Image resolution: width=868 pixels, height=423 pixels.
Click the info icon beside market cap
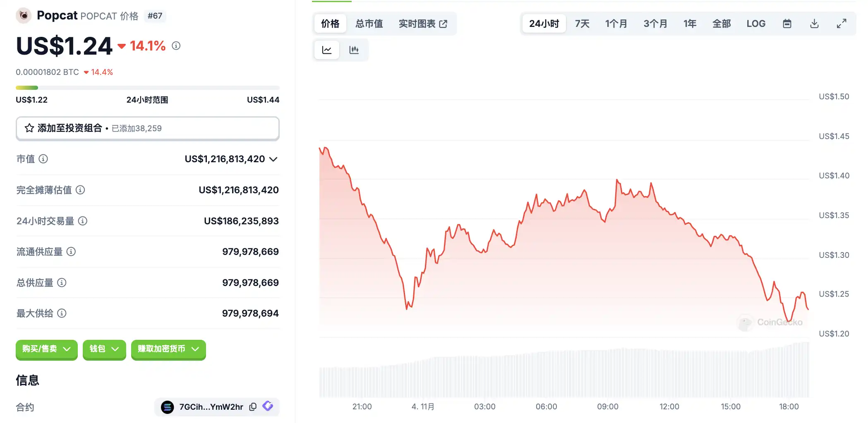[x=43, y=159]
